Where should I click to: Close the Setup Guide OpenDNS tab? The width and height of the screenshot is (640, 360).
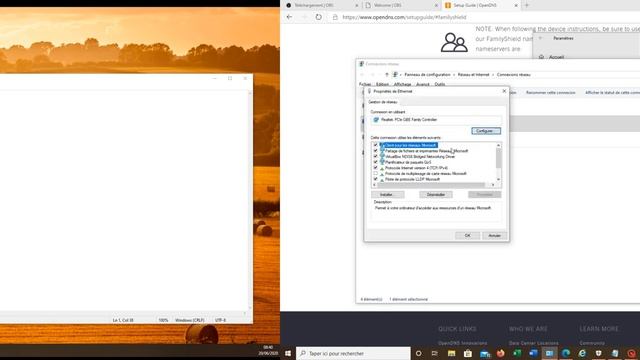point(516,6)
